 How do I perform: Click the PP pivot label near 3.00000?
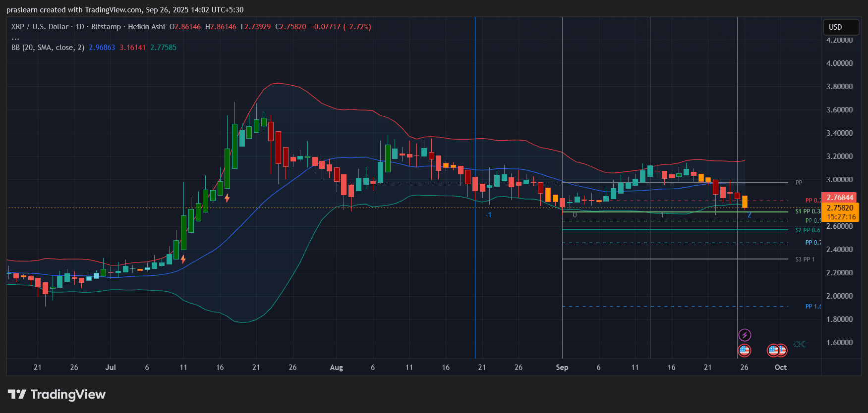click(x=799, y=183)
